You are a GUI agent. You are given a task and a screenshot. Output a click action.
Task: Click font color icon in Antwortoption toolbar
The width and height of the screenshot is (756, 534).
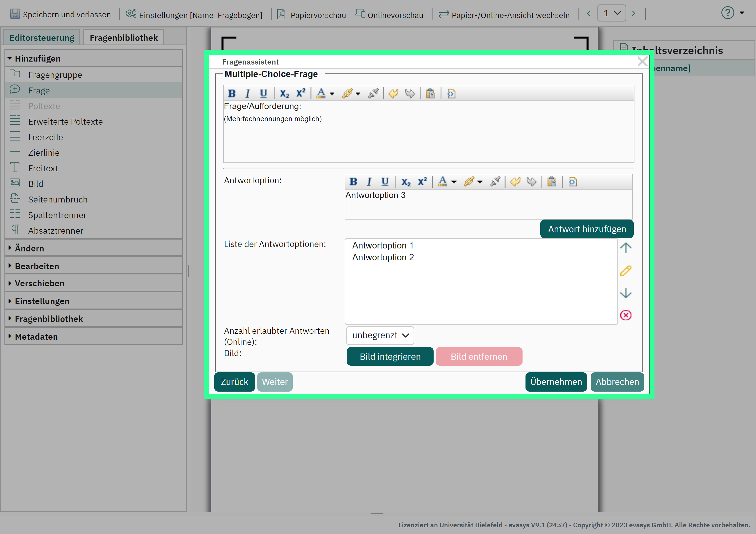442,181
